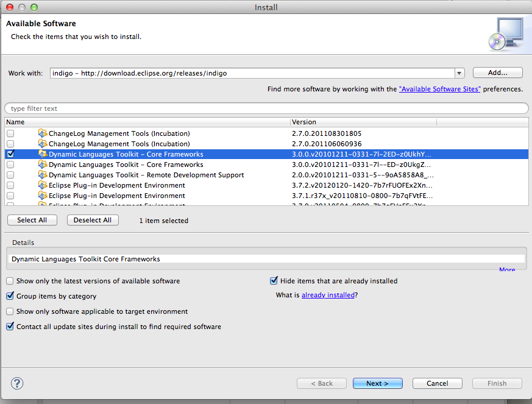Viewport: 532px width, 404px height.
Task: Check Eclipse Plug-in Development Environment 3.7.1
Action: click(10, 196)
